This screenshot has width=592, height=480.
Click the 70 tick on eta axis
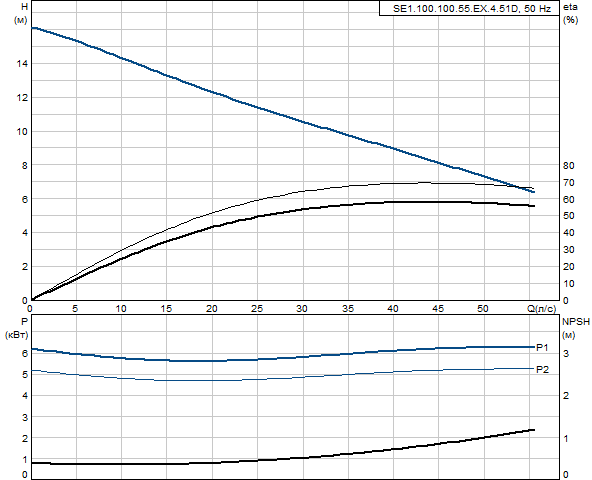point(569,182)
